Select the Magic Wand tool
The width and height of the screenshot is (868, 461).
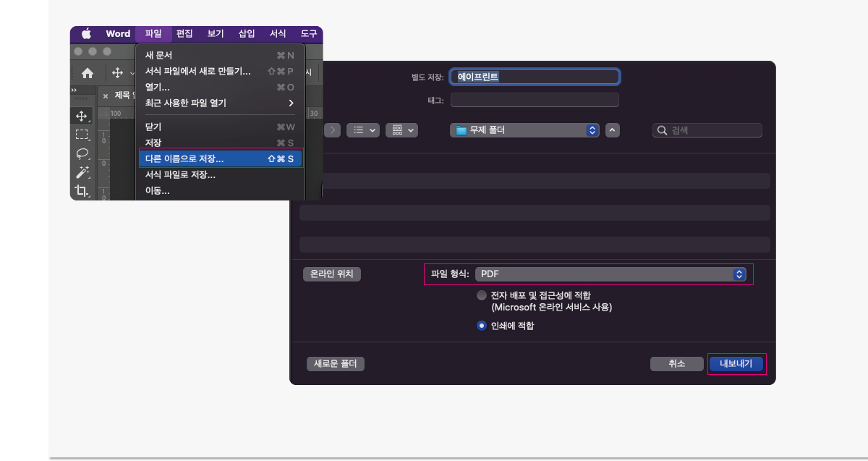click(x=81, y=172)
